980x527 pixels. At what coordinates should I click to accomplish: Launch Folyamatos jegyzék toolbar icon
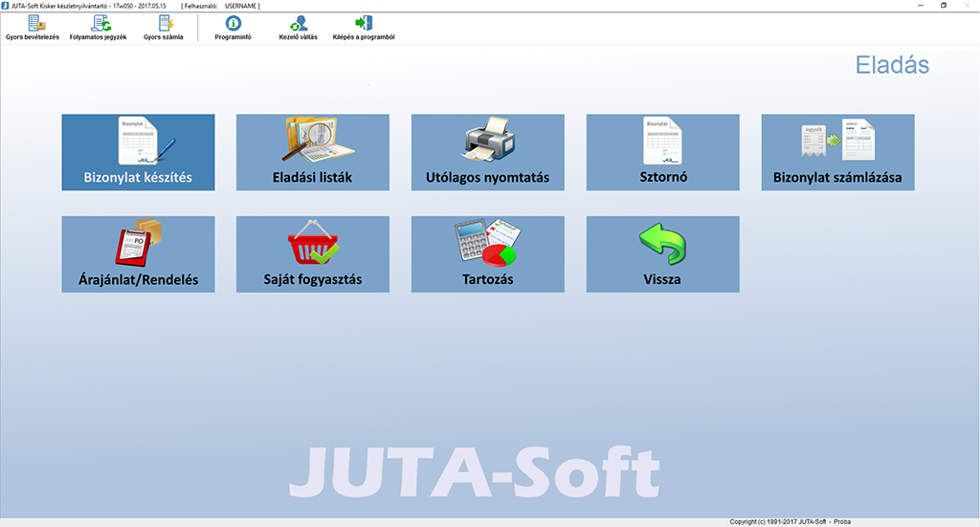99,28
